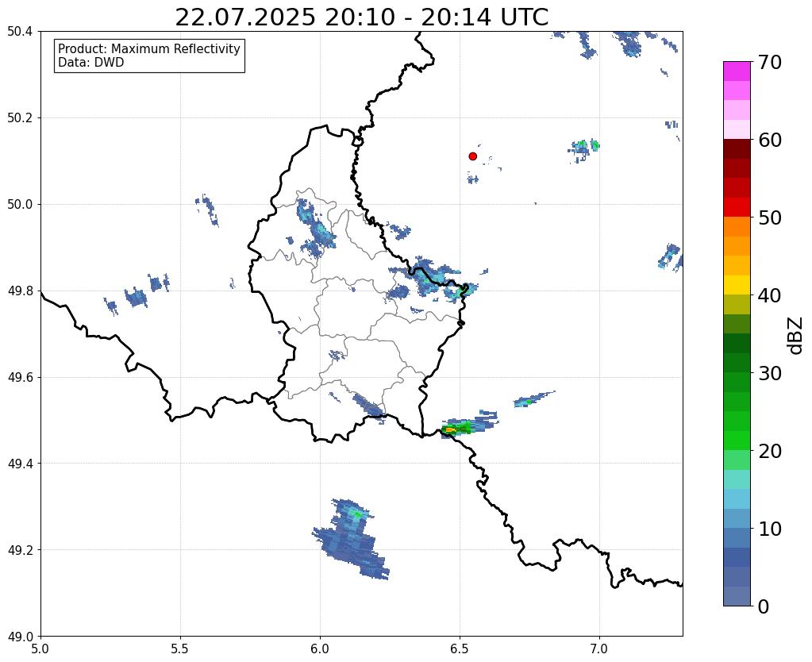Click the 'Product: Maximum Reflectivity' text
The width and height of the screenshot is (812, 662).
pos(149,48)
